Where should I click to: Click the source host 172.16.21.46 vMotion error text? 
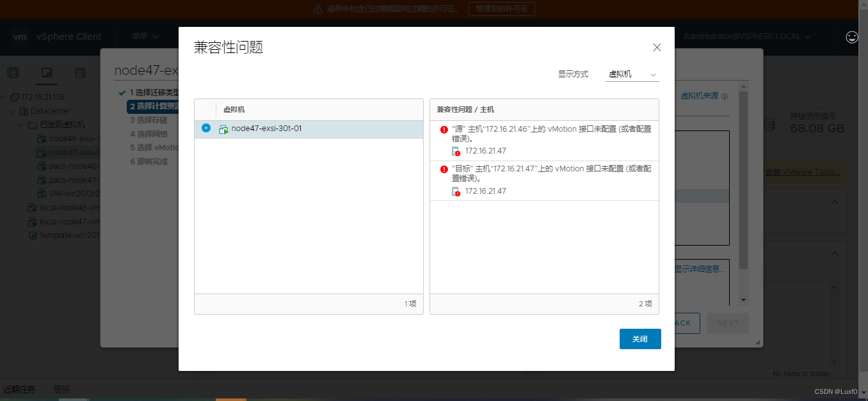click(x=552, y=134)
